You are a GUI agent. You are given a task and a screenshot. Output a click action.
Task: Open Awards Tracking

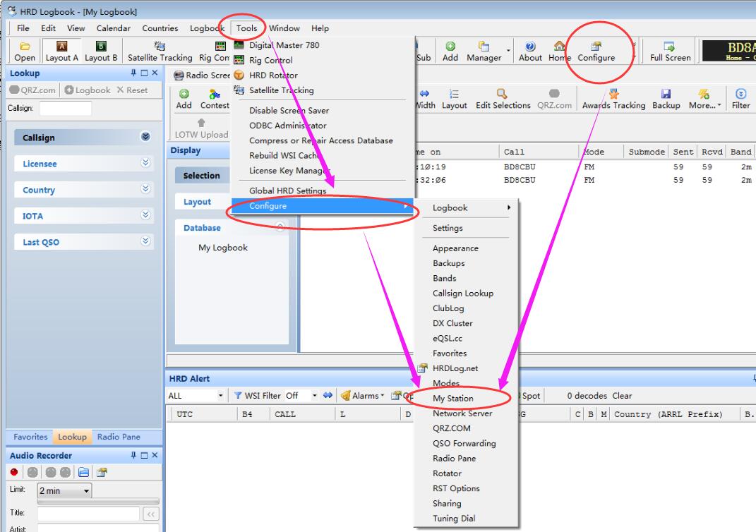614,99
